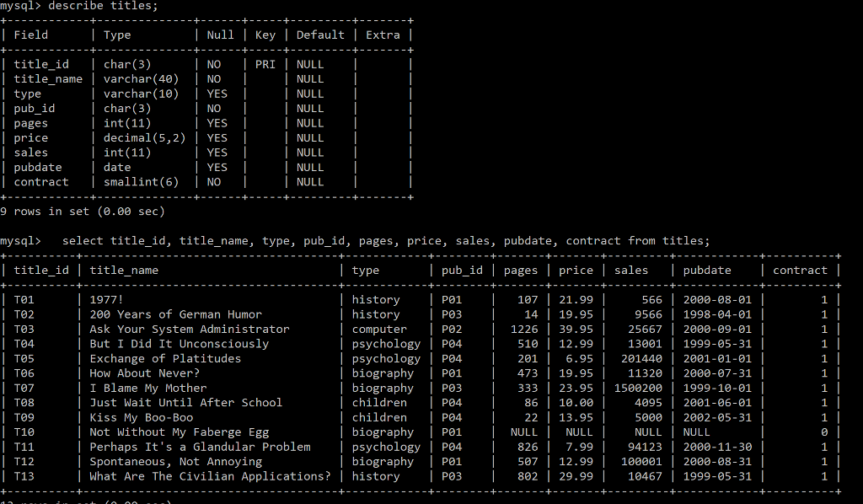Click the PRI key value for title_id
The height and width of the screenshot is (504, 863).
[266, 63]
